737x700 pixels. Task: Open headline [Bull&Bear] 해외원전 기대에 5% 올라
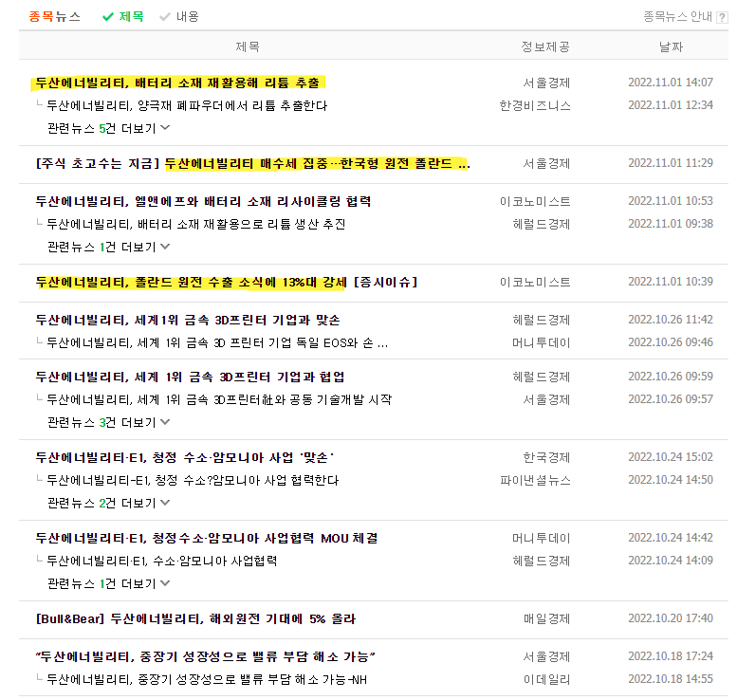point(196,619)
